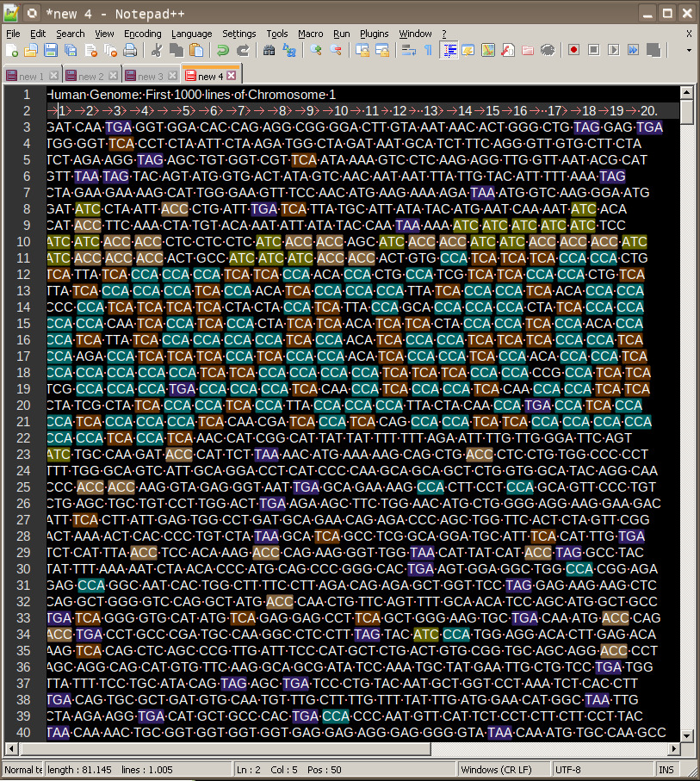Screen dimensions: 700x781
Task: Open the Language menu
Action: (x=191, y=34)
